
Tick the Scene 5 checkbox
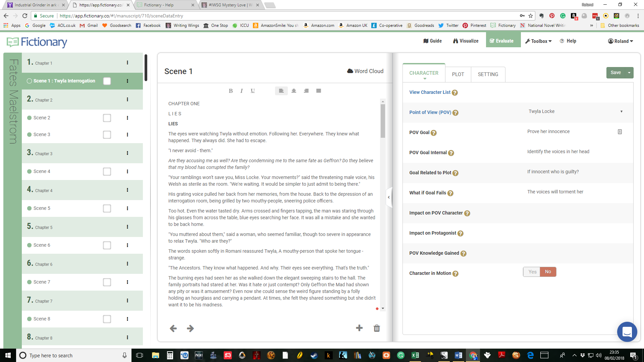(107, 208)
